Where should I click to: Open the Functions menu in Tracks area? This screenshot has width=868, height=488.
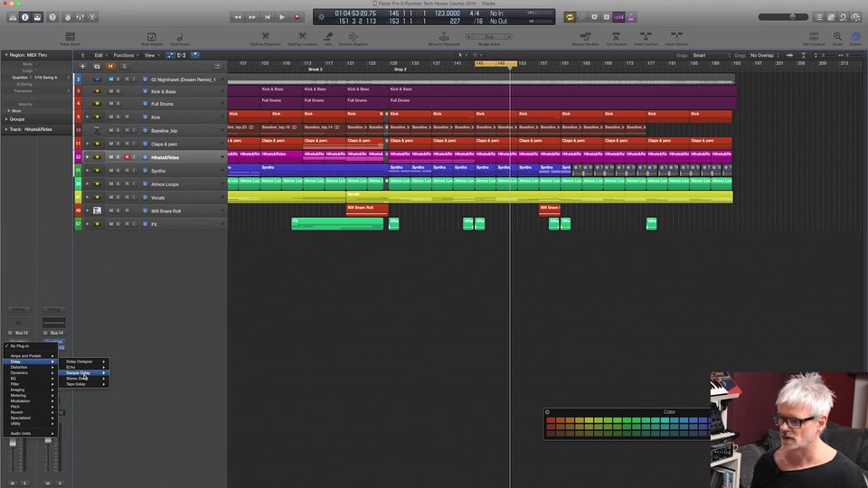[126, 55]
